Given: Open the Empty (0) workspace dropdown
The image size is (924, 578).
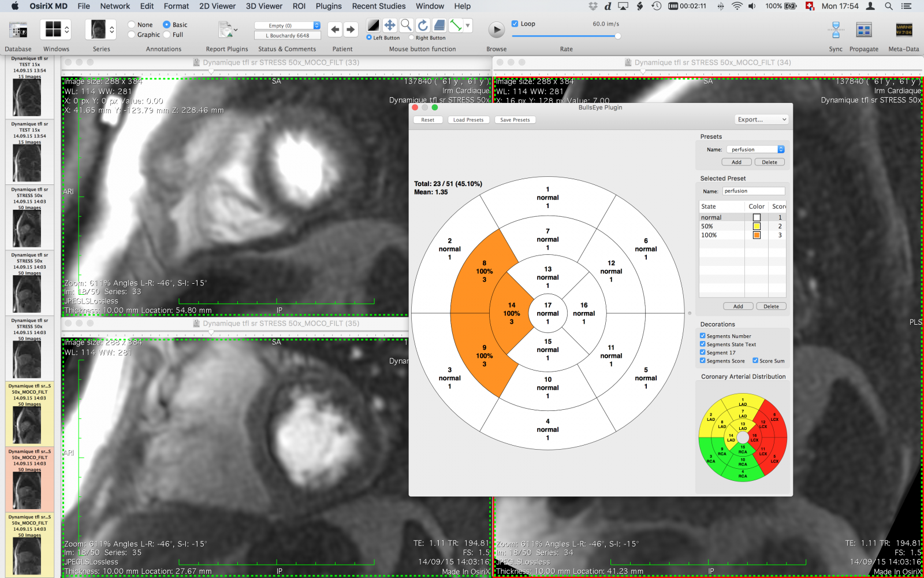Looking at the screenshot, I should pos(287,25).
